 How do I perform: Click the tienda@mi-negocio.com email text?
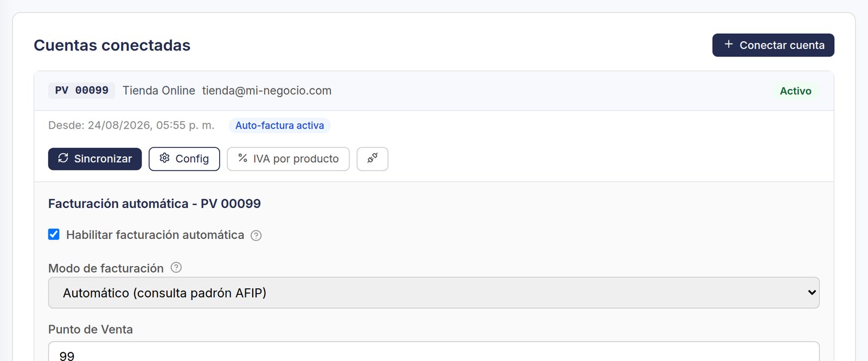click(267, 91)
